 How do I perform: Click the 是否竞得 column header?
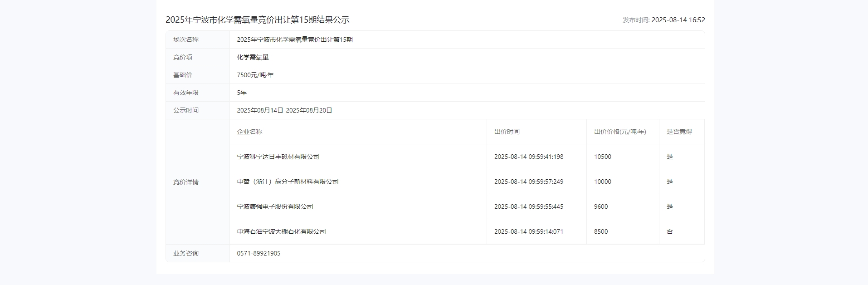pyautogui.click(x=679, y=132)
